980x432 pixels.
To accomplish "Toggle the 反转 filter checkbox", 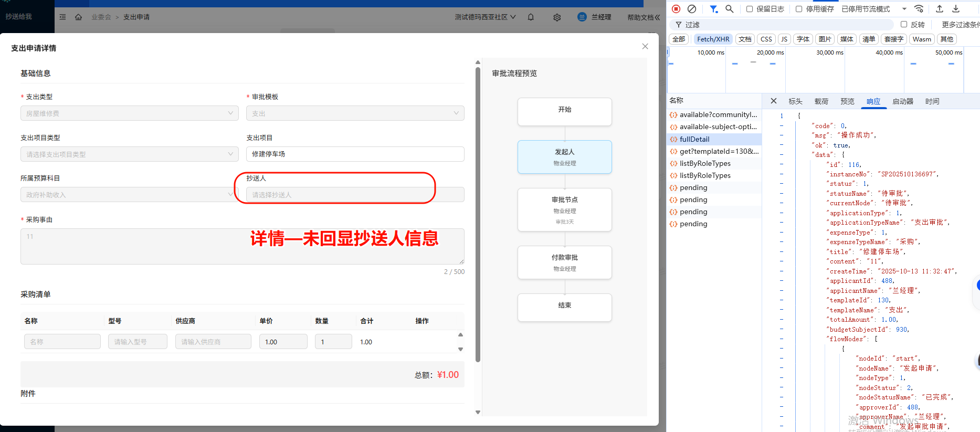I will [904, 24].
